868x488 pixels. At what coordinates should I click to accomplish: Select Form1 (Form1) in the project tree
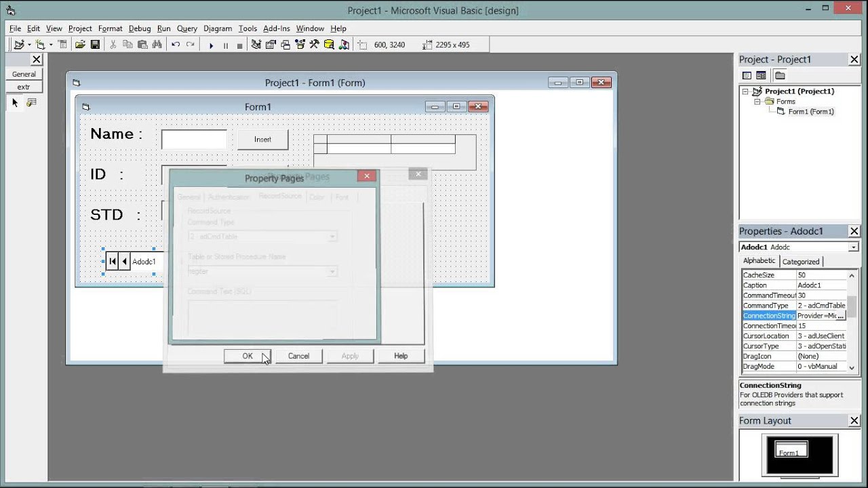click(x=810, y=112)
